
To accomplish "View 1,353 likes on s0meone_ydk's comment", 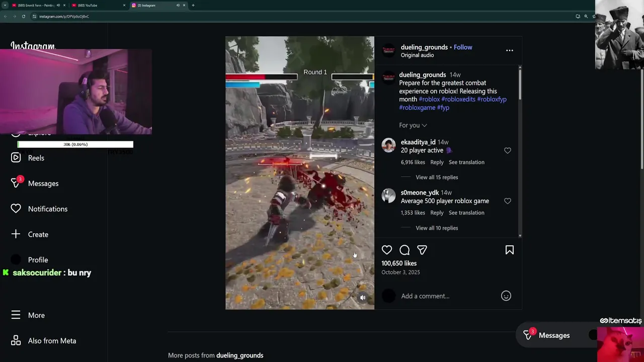I will [x=413, y=213].
